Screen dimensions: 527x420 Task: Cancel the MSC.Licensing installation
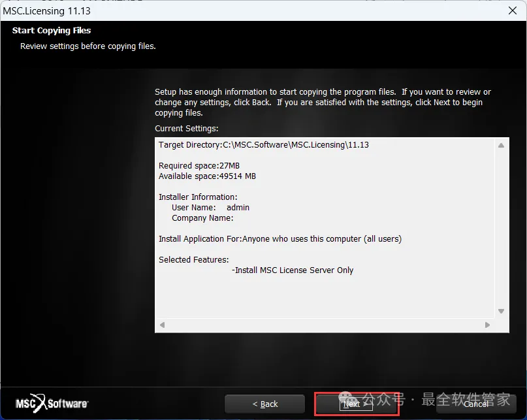476,404
